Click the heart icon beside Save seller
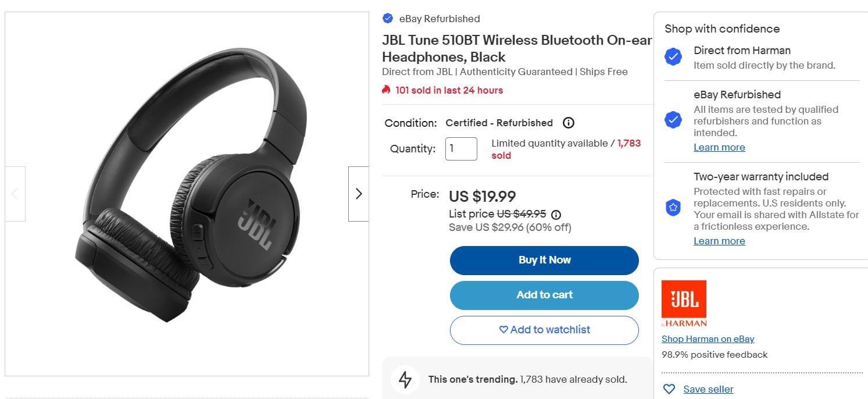The image size is (868, 399). pos(669,389)
